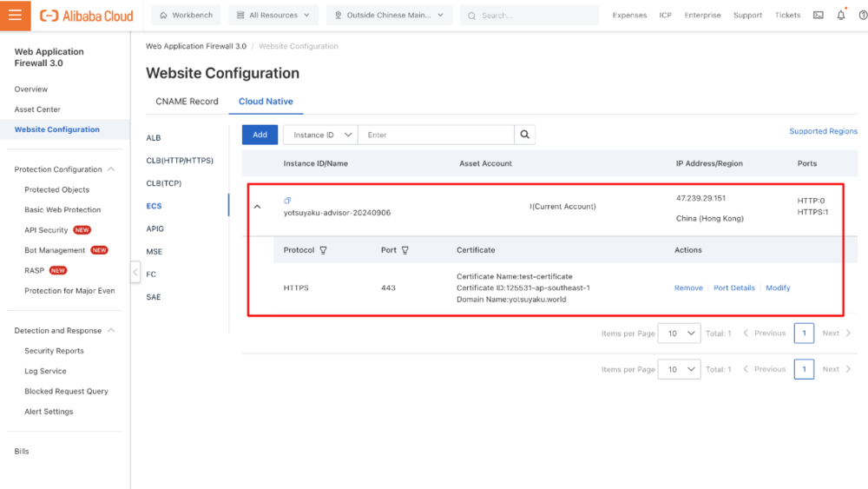Select CLB(TCP) resource type
Viewport: 868px width, 489px height.
tap(164, 183)
